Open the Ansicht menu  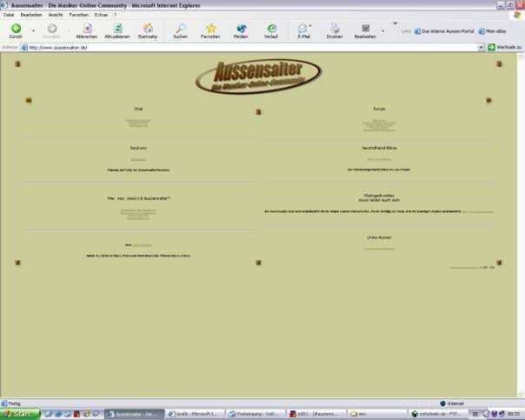(56, 15)
